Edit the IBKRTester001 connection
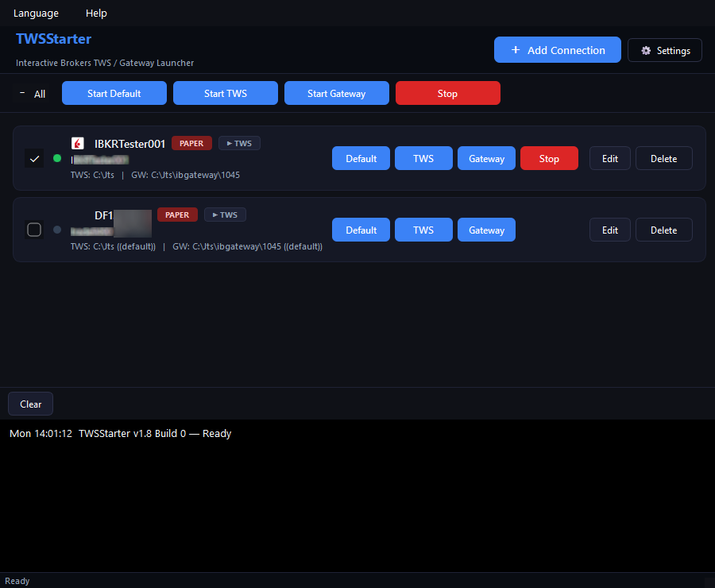This screenshot has width=715, height=588. pyautogui.click(x=610, y=158)
